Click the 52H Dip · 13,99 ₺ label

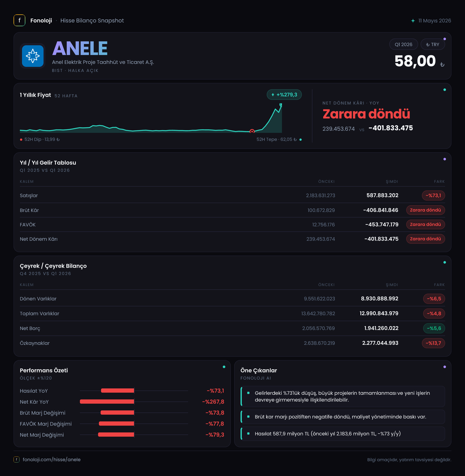point(42,139)
